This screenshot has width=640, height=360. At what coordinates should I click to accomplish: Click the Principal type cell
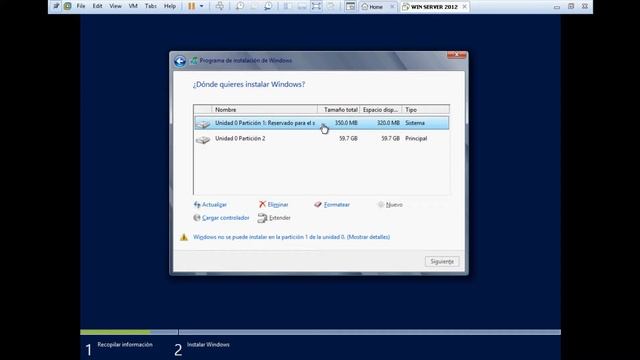pyautogui.click(x=416, y=139)
